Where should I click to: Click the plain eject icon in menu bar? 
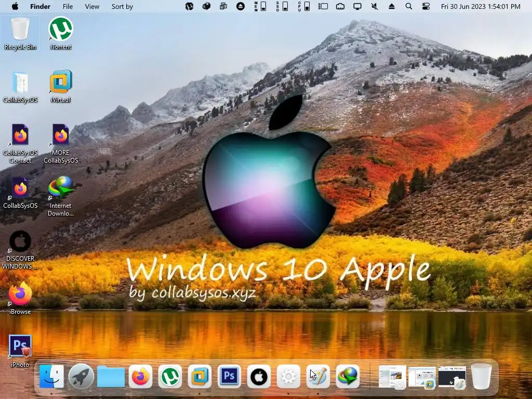point(392,6)
